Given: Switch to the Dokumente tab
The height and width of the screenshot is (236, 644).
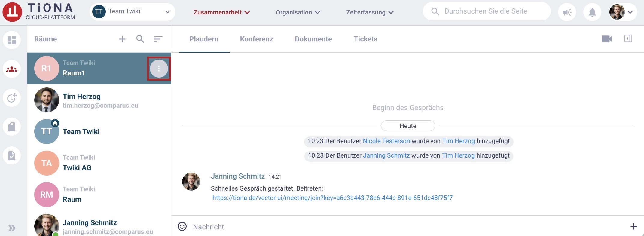Looking at the screenshot, I should (313, 39).
